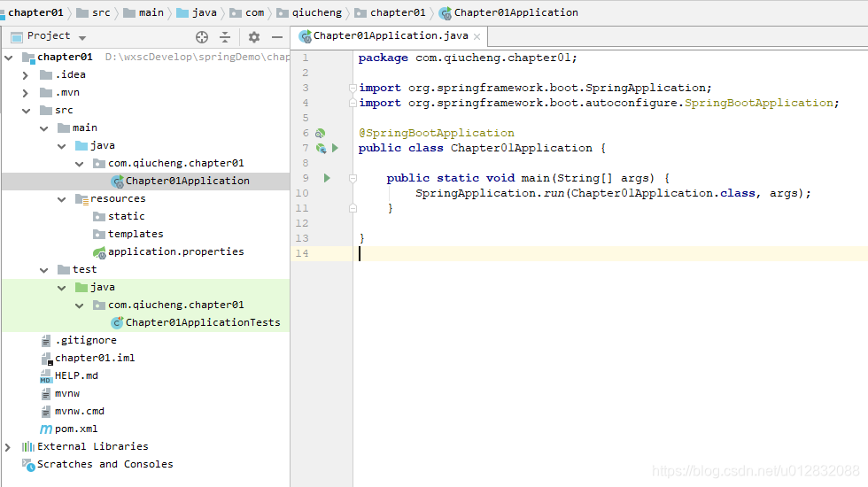Click the Chapter01ApplicationTests class icon
Viewport: 868px width, 487px height.
click(x=117, y=322)
